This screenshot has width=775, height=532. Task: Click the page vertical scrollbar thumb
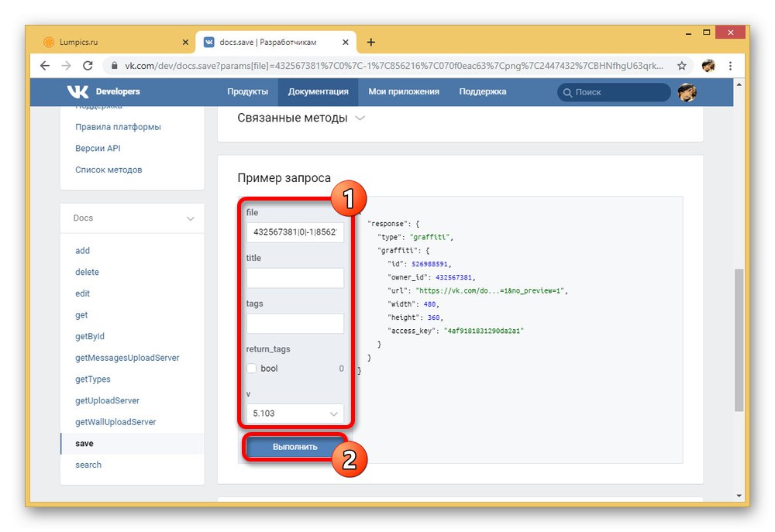click(739, 340)
